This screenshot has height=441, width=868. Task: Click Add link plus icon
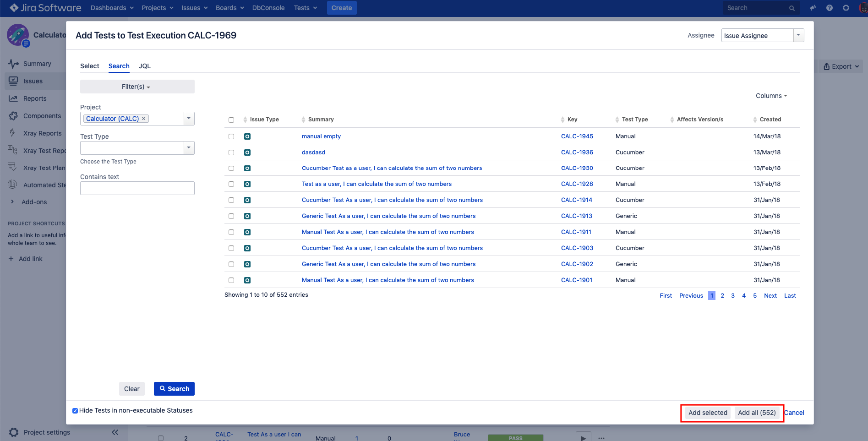(x=11, y=259)
